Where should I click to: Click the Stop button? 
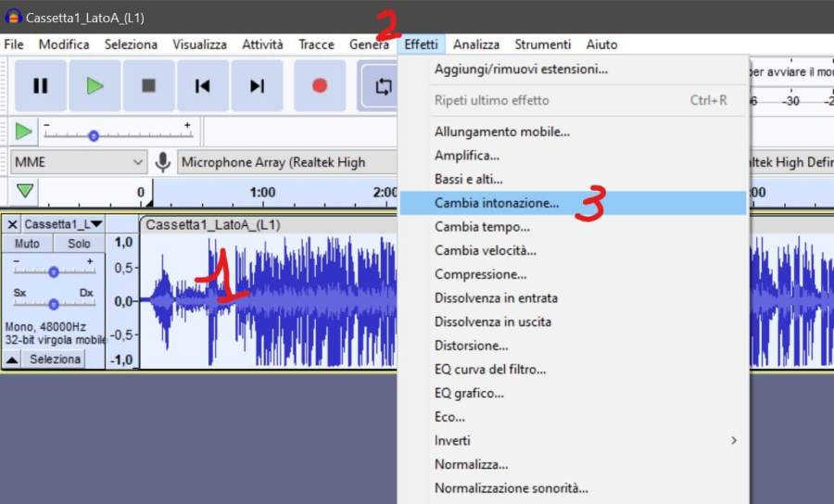pos(148,86)
